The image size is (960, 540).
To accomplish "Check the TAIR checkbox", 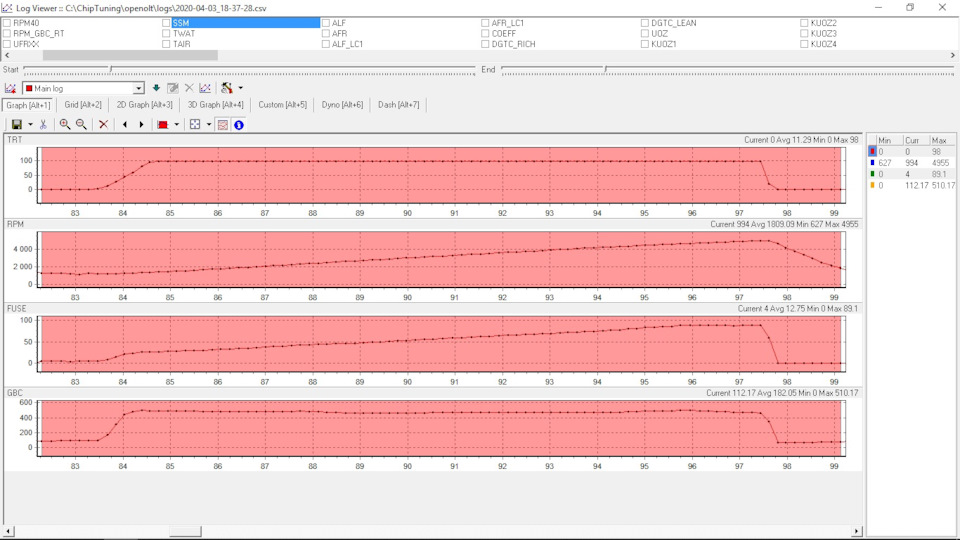I will point(166,44).
